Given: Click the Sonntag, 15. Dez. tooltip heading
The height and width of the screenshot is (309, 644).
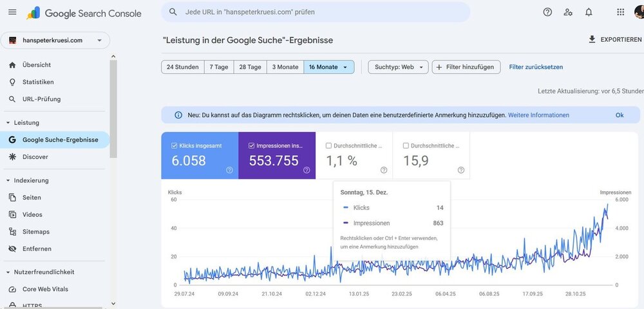Looking at the screenshot, I should [x=364, y=192].
